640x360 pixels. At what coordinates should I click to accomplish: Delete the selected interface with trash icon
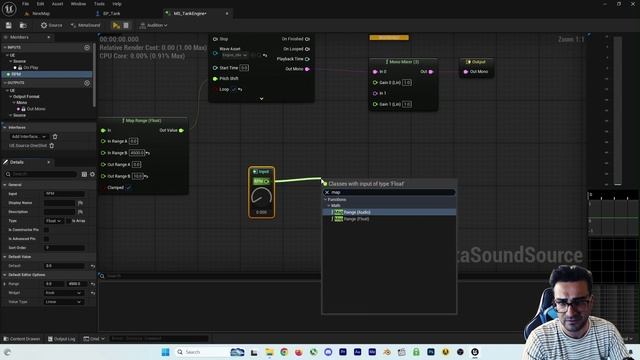tap(55, 136)
